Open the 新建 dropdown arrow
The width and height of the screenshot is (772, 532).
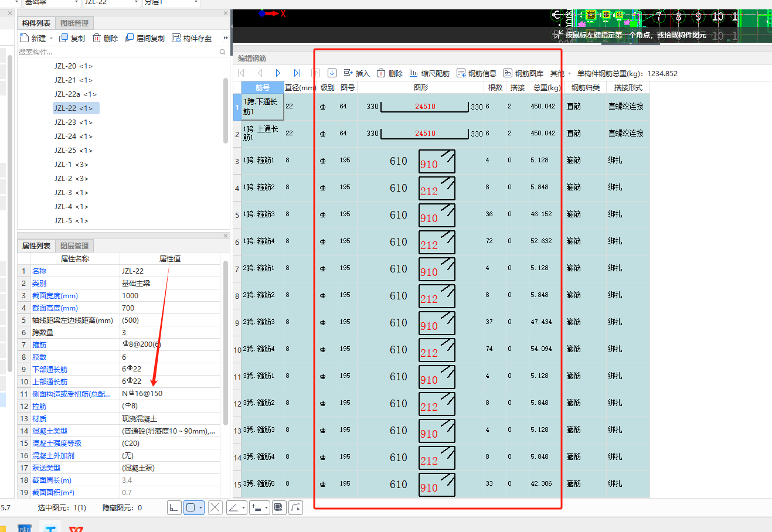click(x=52, y=38)
